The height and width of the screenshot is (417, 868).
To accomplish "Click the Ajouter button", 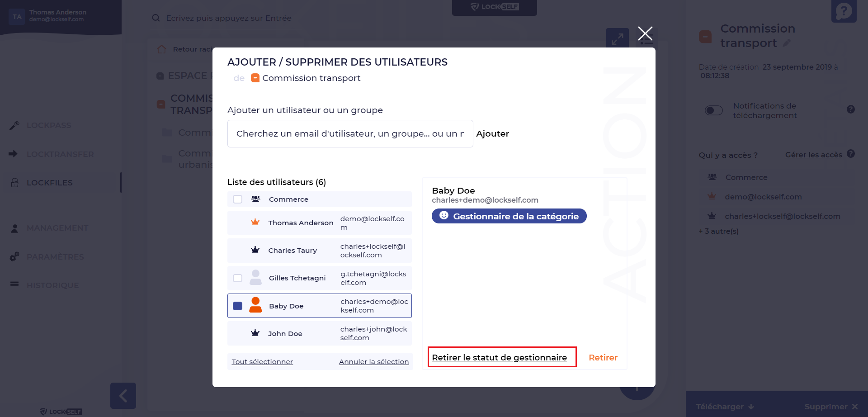I will point(492,133).
